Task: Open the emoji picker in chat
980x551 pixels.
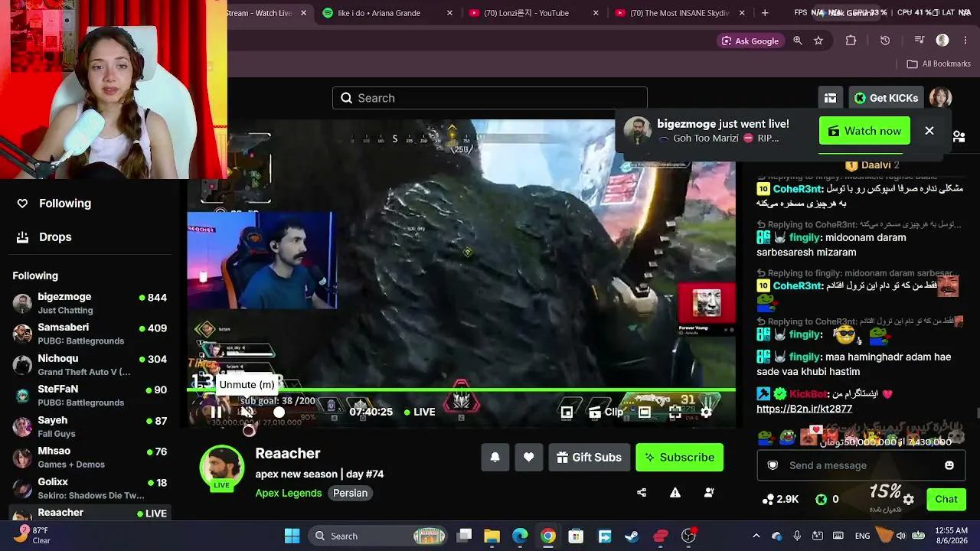Action: coord(949,465)
